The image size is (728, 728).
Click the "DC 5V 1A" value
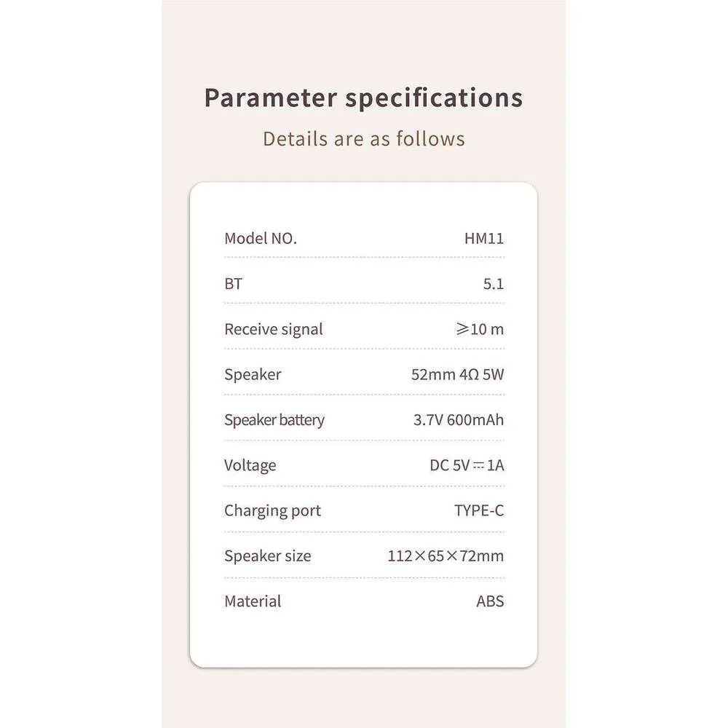[x=467, y=465]
